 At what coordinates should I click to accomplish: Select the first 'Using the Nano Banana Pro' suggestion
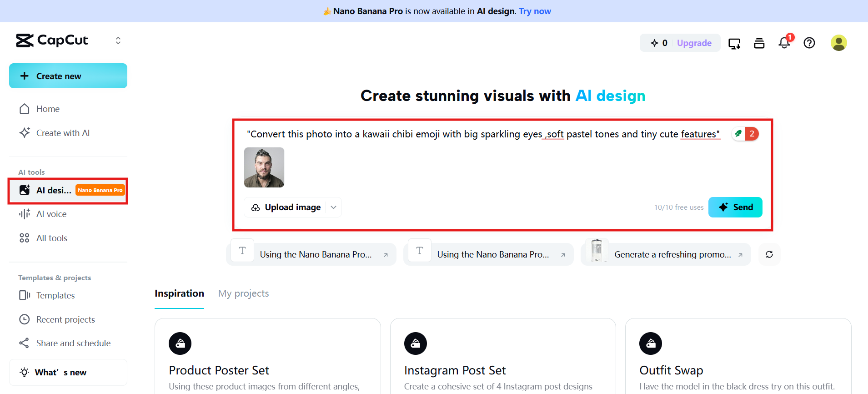point(311,254)
